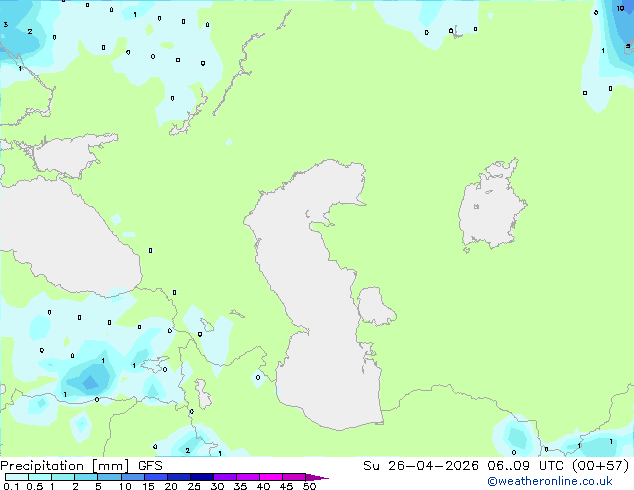The height and width of the screenshot is (490, 634).
Task: Pick the 10–15 mm legend color swatch
Action: (132, 477)
